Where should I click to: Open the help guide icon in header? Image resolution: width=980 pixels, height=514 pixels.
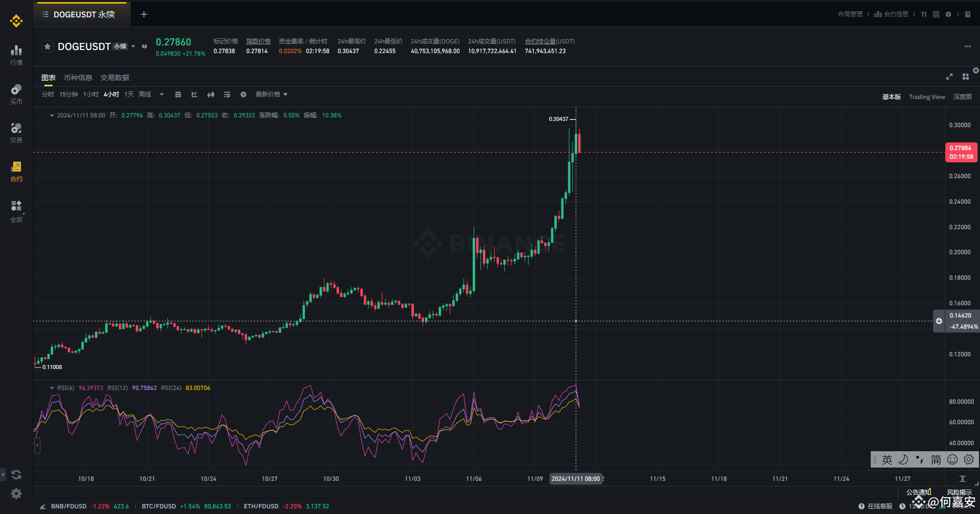pos(968,14)
